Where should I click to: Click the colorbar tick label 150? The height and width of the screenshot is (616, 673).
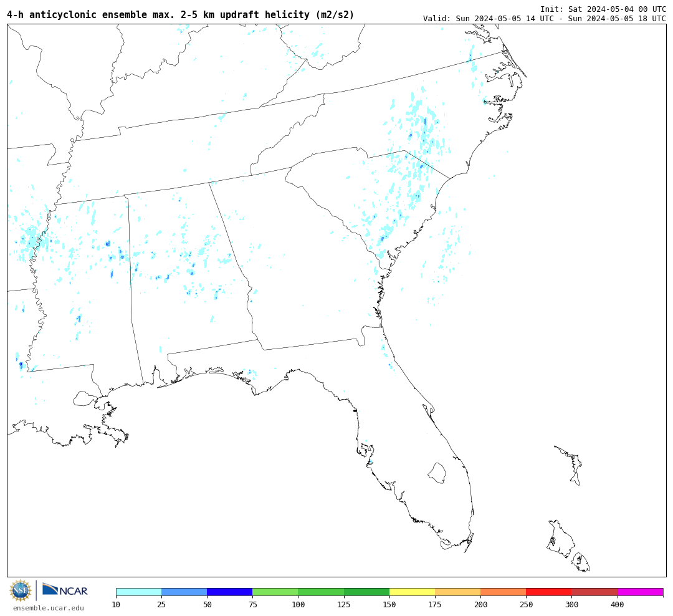(389, 604)
